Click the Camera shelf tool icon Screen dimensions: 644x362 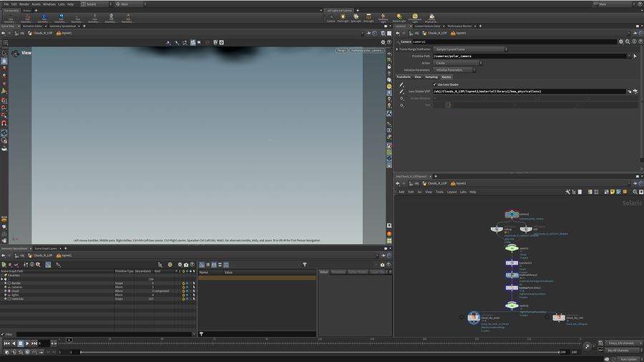pyautogui.click(x=331, y=16)
